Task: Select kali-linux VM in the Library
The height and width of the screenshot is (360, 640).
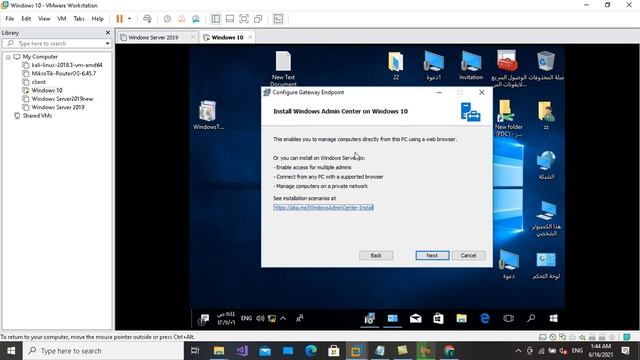Action: pos(67,65)
